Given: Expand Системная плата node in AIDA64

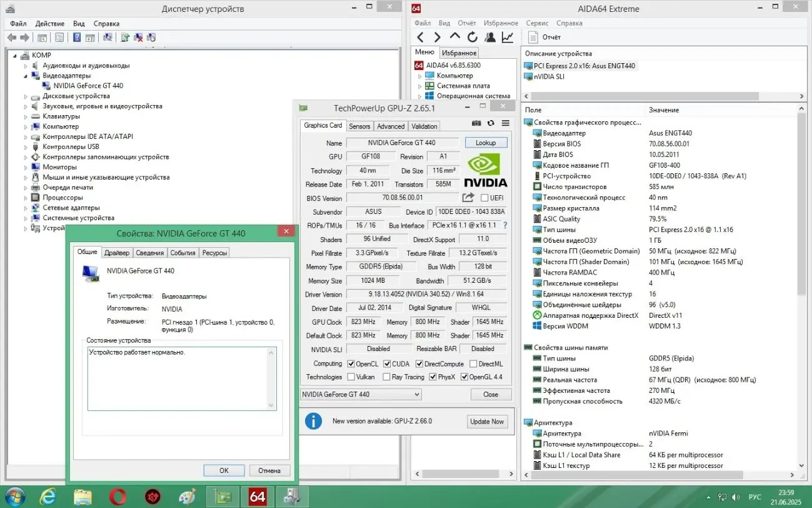Looking at the screenshot, I should coord(420,86).
